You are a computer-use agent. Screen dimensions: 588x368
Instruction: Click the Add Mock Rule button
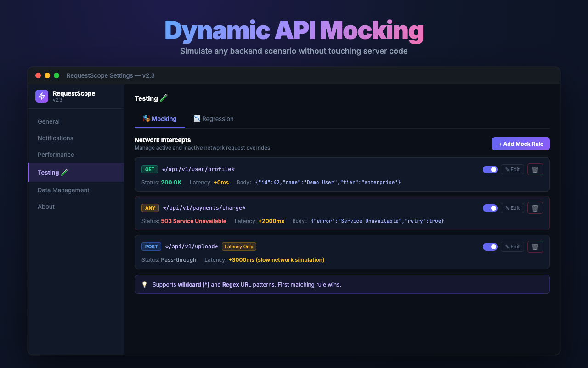coord(521,144)
